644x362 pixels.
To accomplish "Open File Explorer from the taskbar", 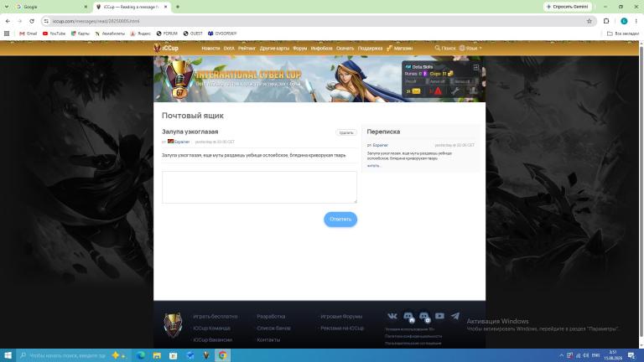I will click(157, 355).
